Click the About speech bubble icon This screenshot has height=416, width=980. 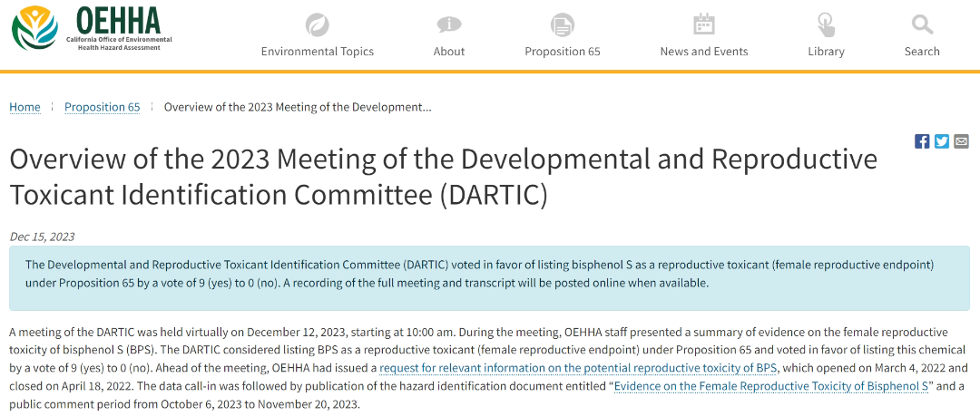449,24
